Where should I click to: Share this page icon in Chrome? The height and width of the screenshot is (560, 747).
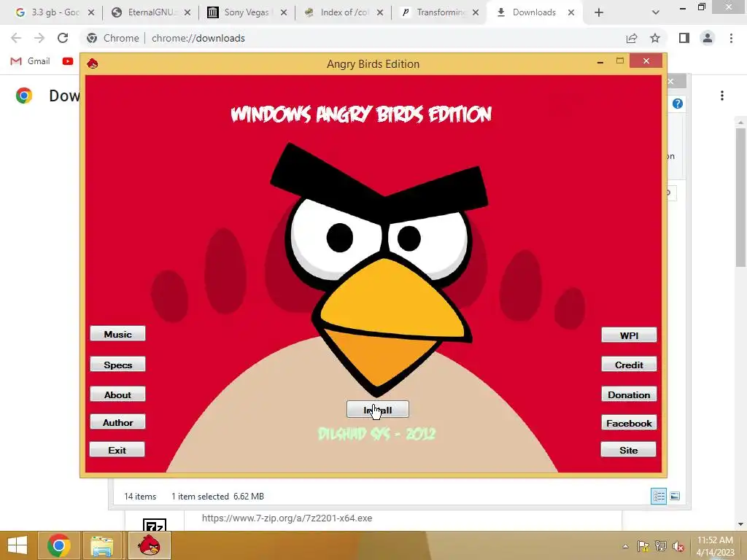632,38
